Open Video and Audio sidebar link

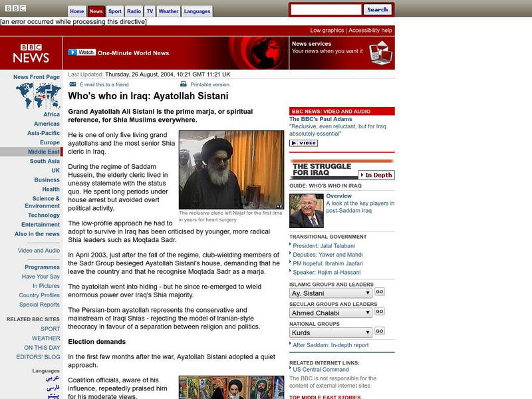click(x=39, y=251)
